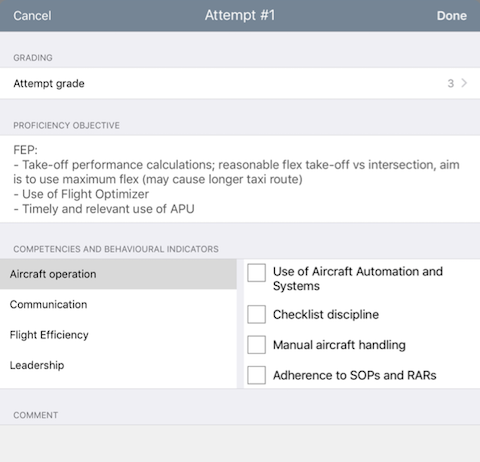The image size is (480, 462).
Task: Select Aircraft operation competency
Action: (118, 274)
